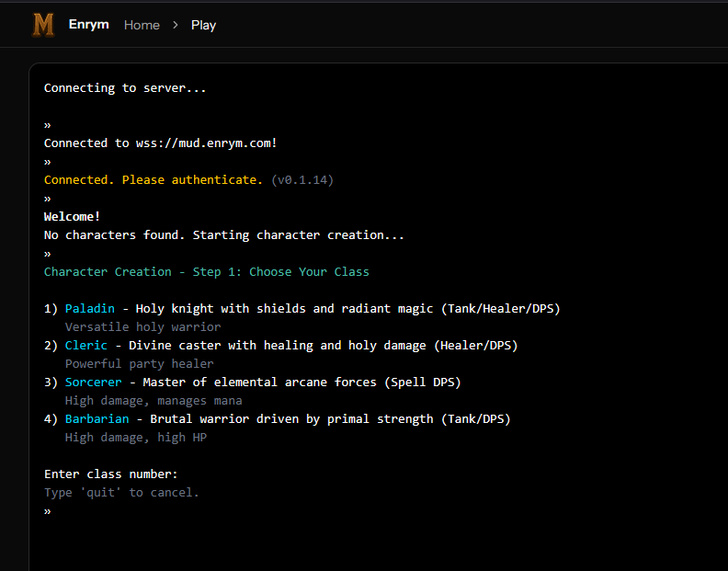Viewport: 728px width, 571px height.
Task: Click the Barbarian class name
Action: click(97, 419)
